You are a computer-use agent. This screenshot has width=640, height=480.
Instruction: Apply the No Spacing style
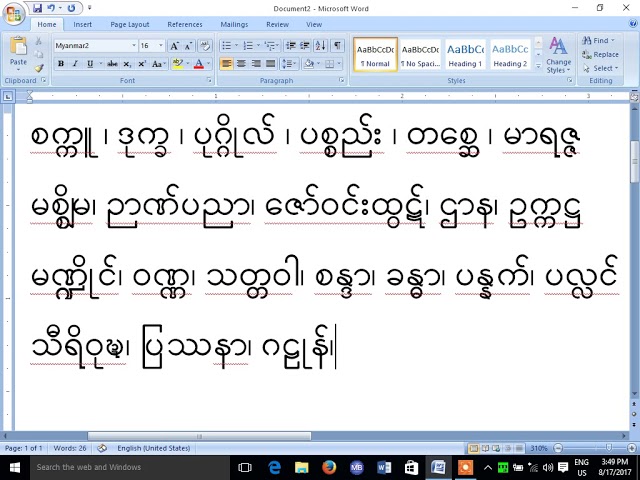[x=420, y=55]
